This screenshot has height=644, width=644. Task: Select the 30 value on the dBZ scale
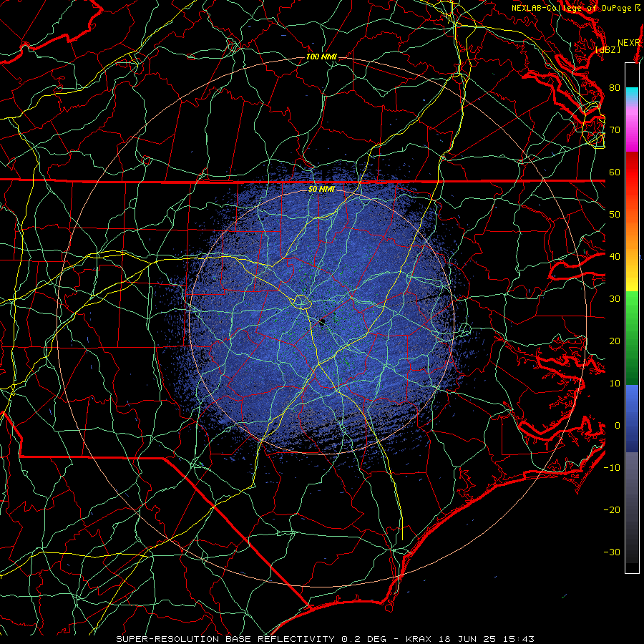point(615,299)
